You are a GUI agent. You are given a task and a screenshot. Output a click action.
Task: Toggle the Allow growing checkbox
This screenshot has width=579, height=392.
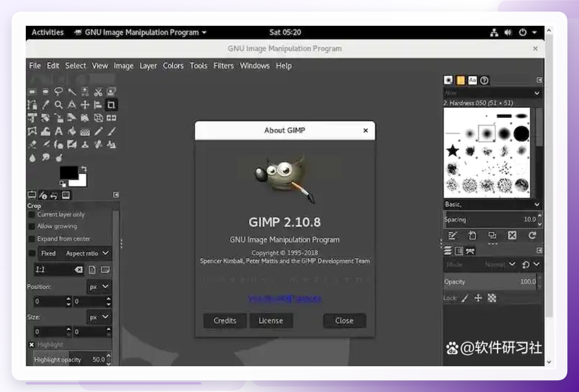pyautogui.click(x=32, y=226)
